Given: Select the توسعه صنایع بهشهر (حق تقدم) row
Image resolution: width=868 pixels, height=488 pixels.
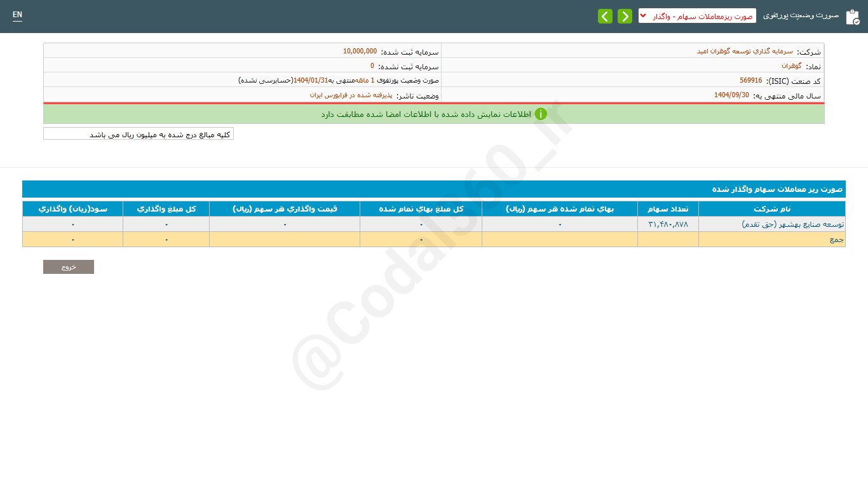Looking at the screenshot, I should click(771, 224).
